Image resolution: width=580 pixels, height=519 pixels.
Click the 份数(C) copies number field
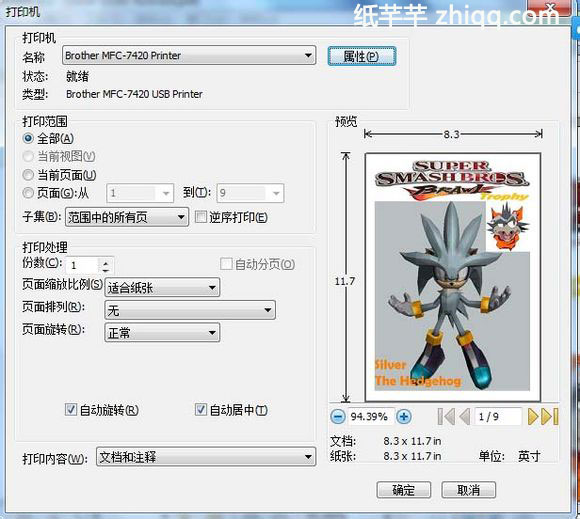tap(83, 265)
